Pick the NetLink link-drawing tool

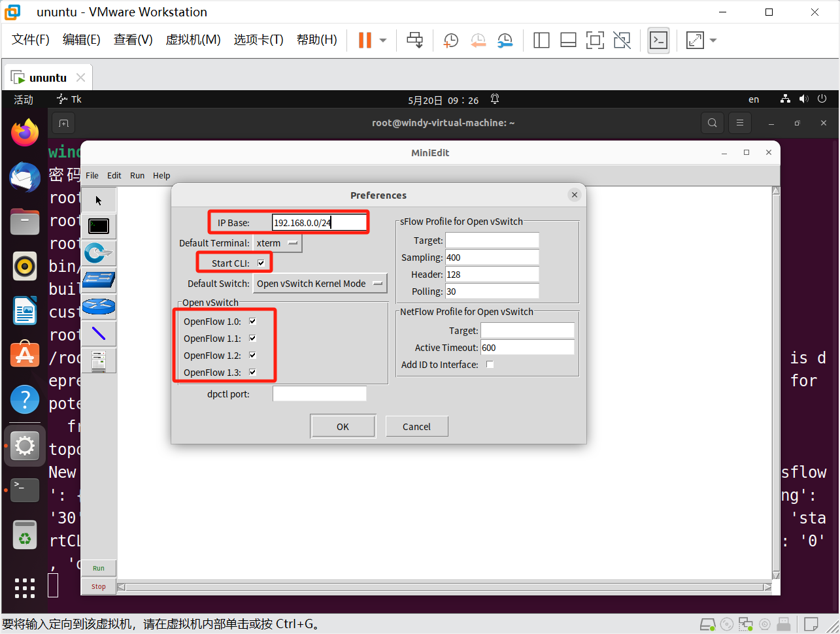(x=99, y=333)
